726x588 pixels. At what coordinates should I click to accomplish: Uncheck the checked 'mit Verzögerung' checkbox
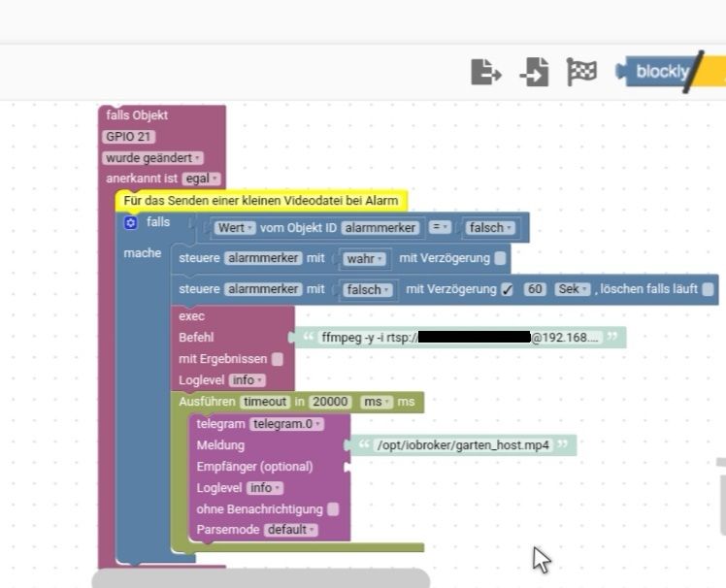(508, 289)
